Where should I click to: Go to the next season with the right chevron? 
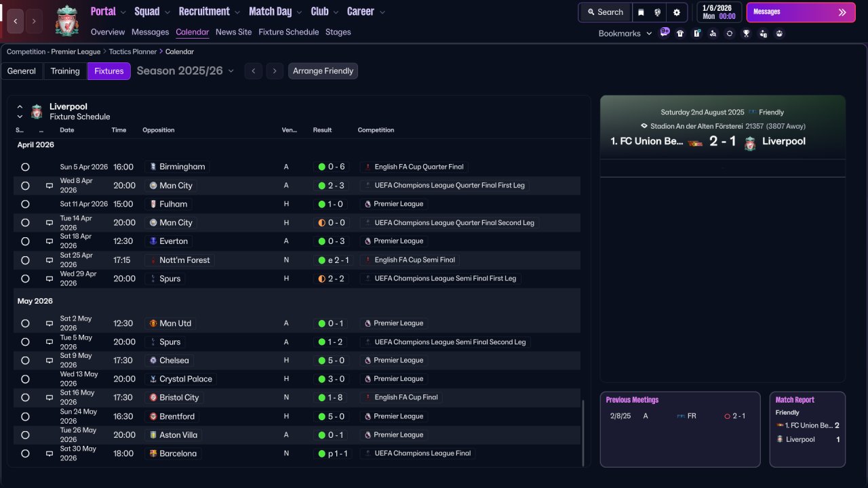[x=275, y=71]
